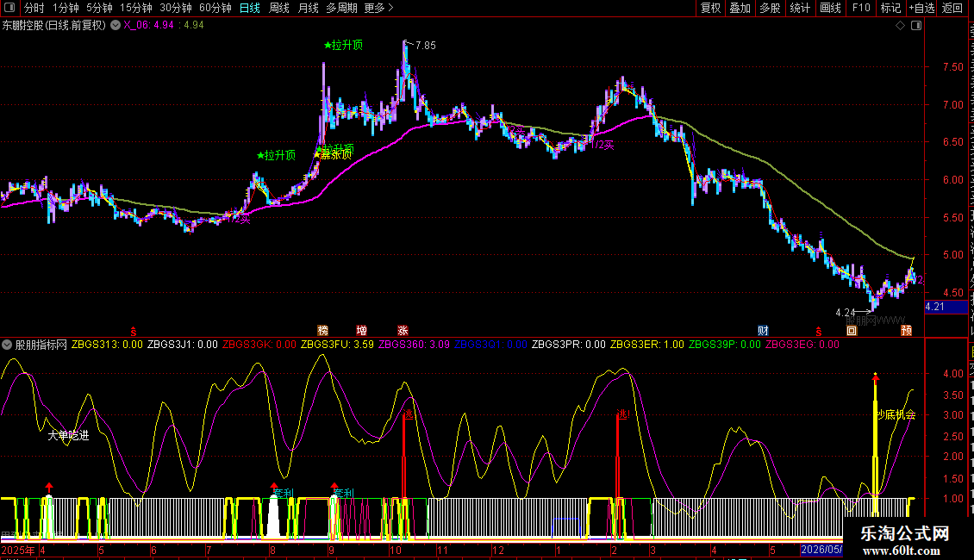The height and width of the screenshot is (560, 974).
Task: Toggle the right side panel icon
Action: pyautogui.click(x=916, y=26)
